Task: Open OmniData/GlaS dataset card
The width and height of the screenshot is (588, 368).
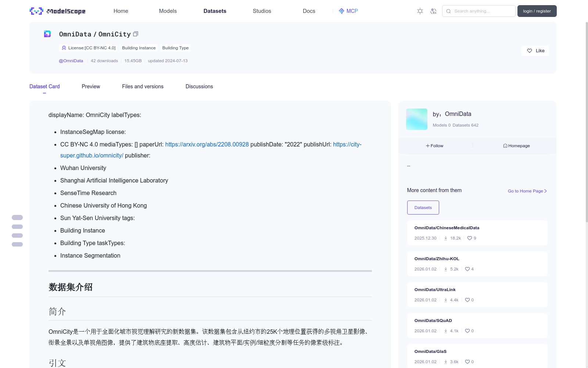Action: (x=477, y=356)
